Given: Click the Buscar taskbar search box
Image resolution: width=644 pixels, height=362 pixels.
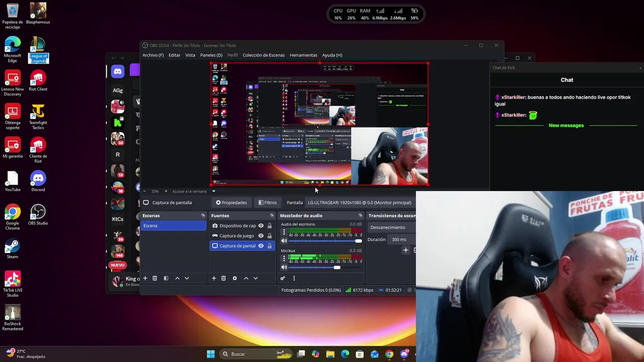Looking at the screenshot, I should point(256,354).
